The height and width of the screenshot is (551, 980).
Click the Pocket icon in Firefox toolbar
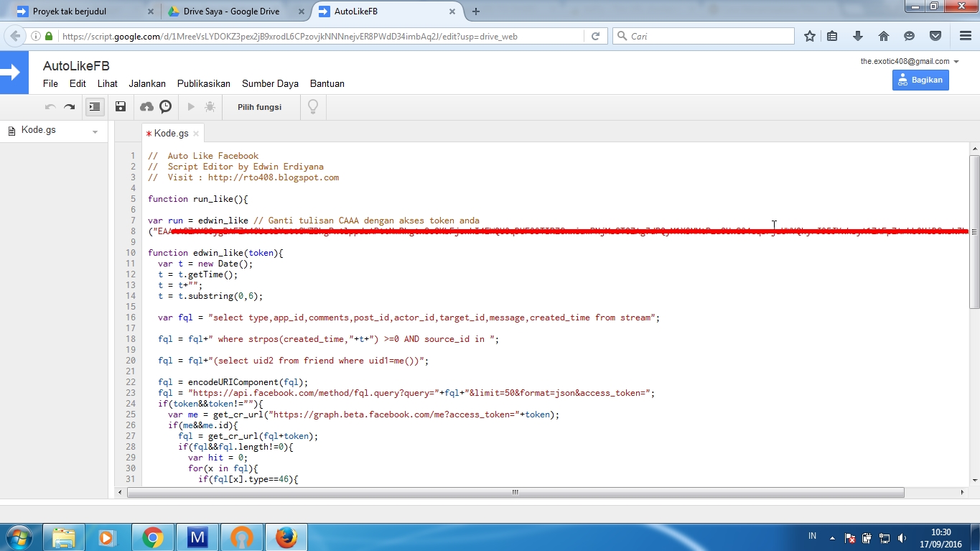click(935, 36)
